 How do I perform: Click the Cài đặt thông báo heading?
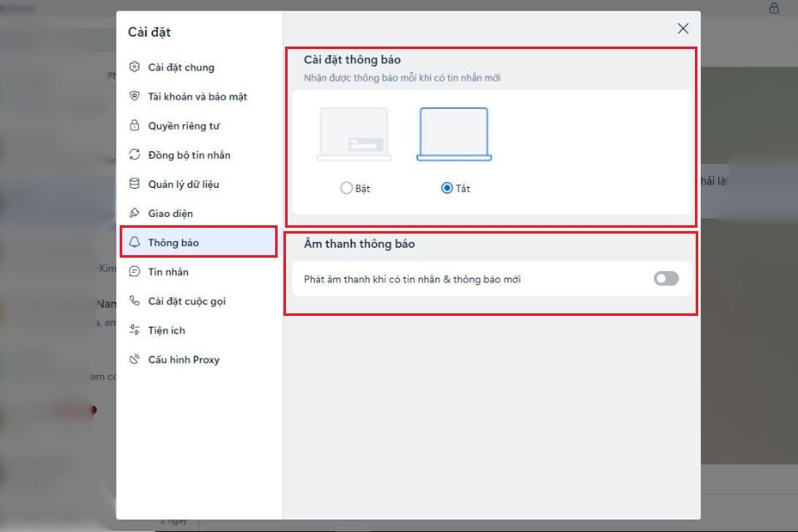point(352,60)
